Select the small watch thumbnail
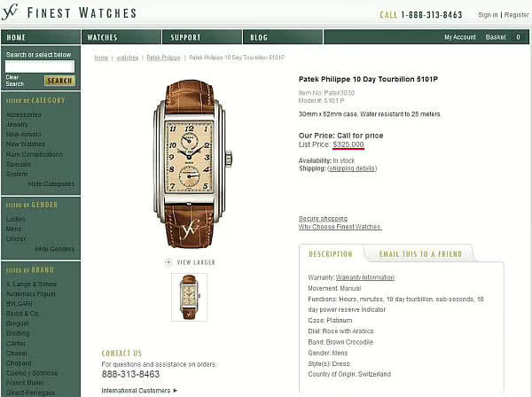 point(189,298)
